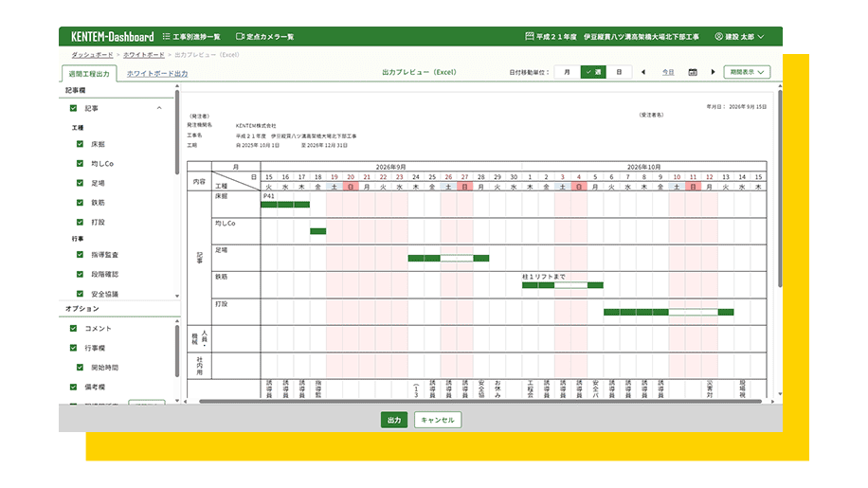The width and height of the screenshot is (868, 488).
Task: Toggle the 均しCo checkbox
Action: tap(80, 163)
